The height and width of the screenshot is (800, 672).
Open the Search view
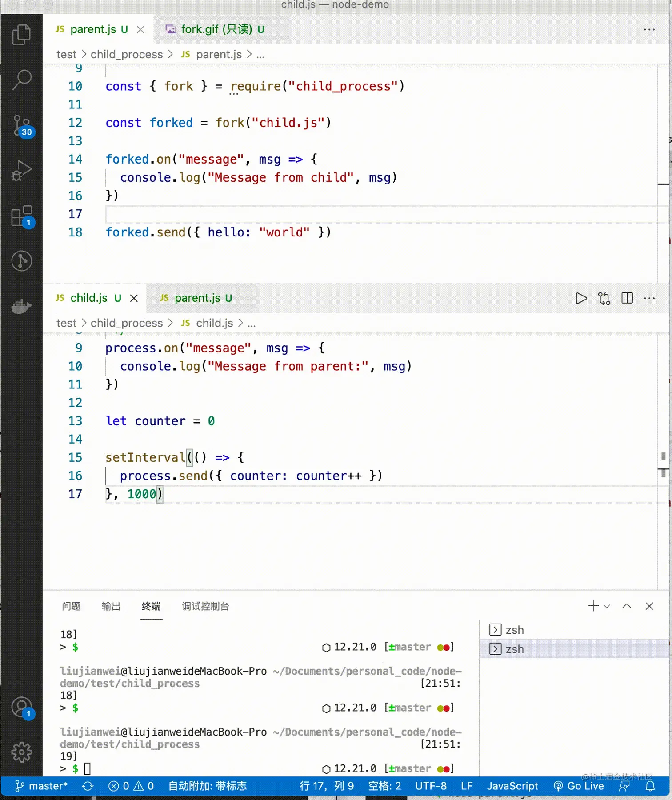tap(21, 80)
